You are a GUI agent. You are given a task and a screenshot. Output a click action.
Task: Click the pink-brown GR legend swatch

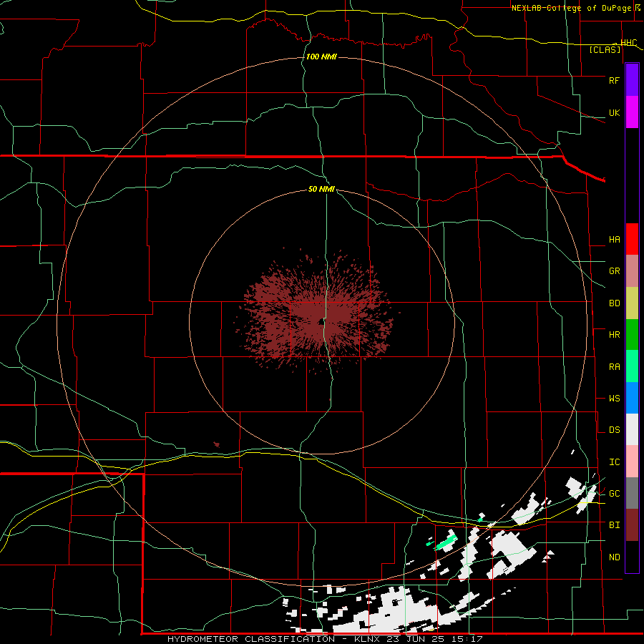coord(632,270)
